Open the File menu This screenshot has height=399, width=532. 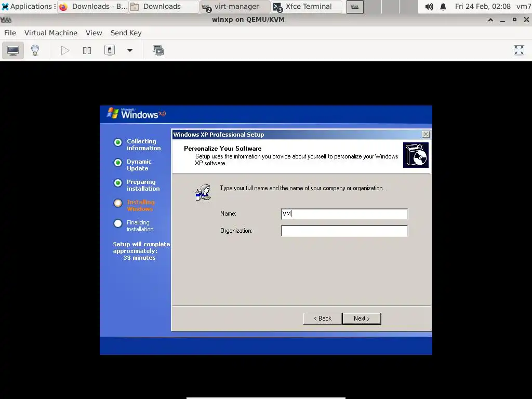[x=10, y=33]
